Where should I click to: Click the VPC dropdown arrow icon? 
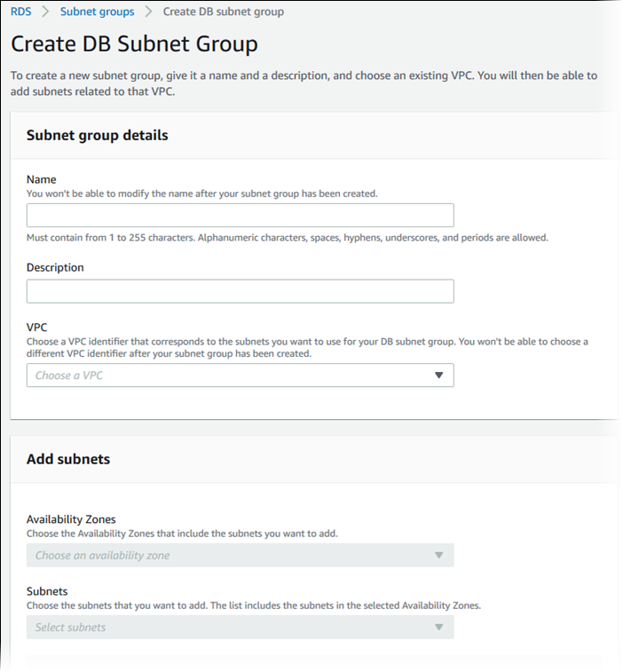(438, 376)
